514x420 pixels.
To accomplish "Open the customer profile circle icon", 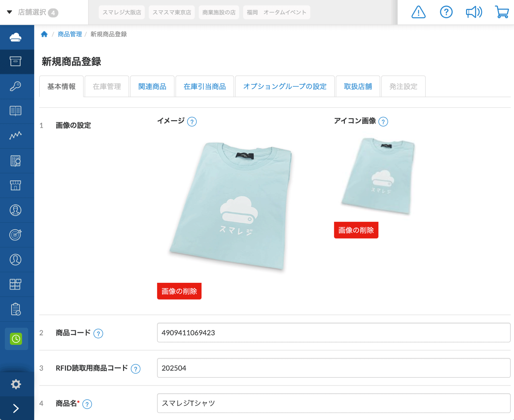I will click(x=16, y=210).
